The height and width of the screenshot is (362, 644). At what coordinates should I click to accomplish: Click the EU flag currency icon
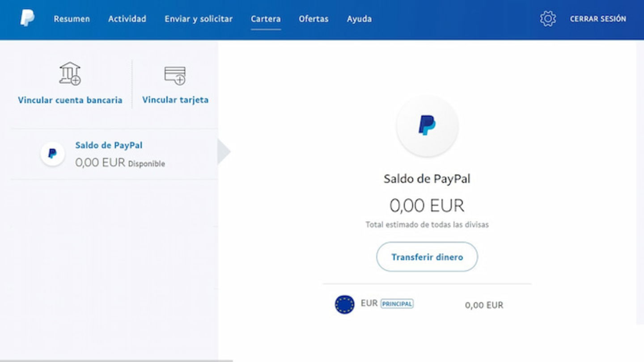point(344,304)
